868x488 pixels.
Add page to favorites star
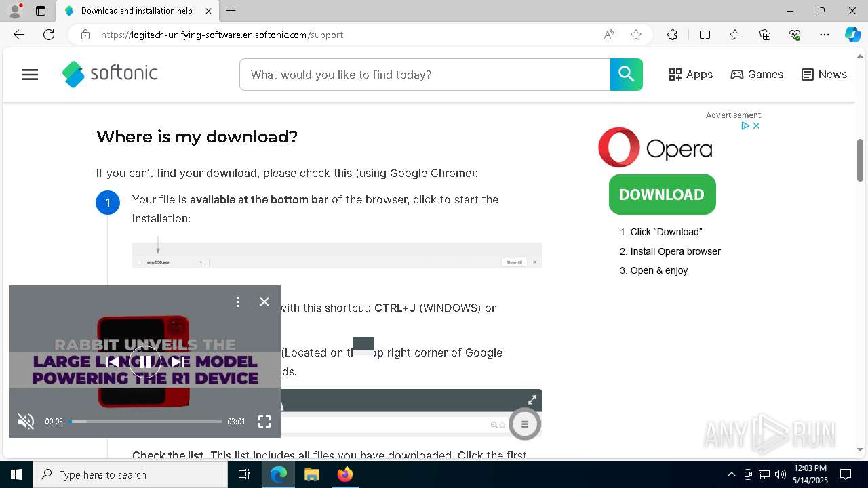(636, 35)
